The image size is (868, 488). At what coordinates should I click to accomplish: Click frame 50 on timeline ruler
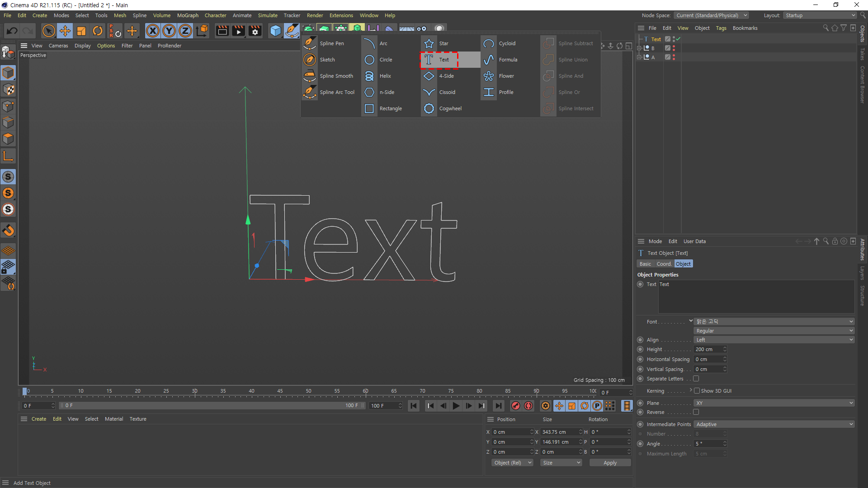point(308,391)
